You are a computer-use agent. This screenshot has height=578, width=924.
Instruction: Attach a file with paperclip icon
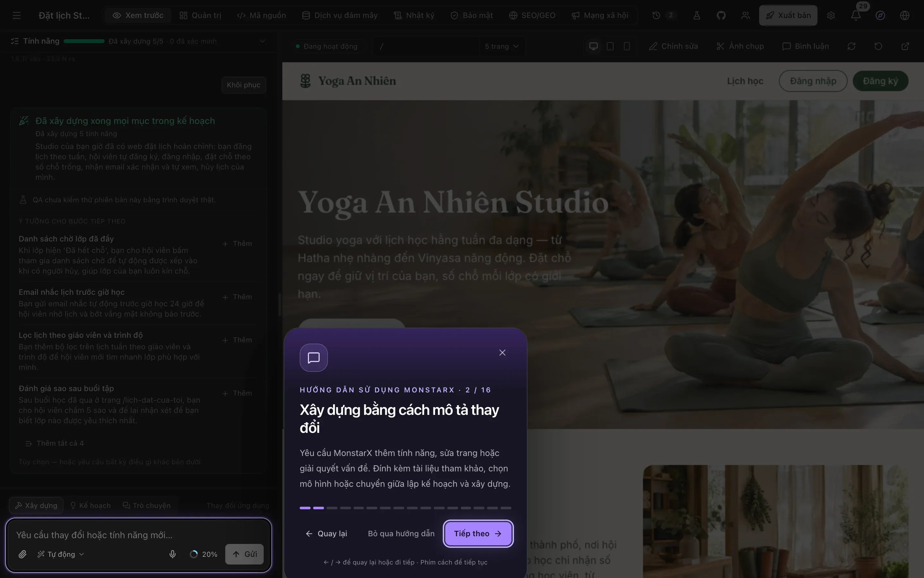click(x=22, y=554)
